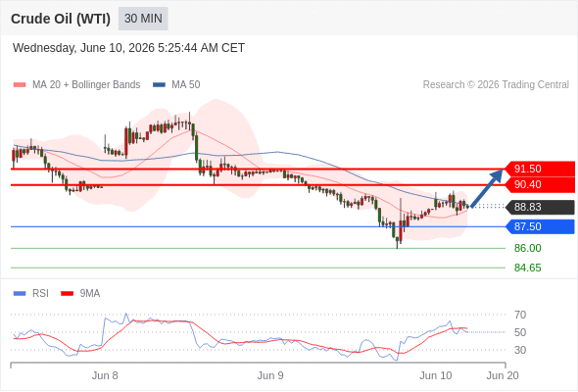Click the 86.00 support level label
This screenshot has width=578, height=392.
point(527,248)
